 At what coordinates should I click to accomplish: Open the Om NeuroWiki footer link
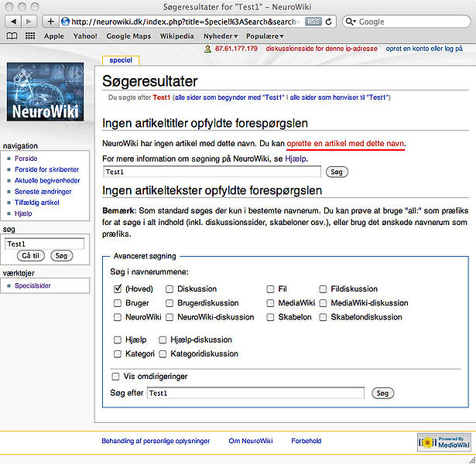point(251,441)
